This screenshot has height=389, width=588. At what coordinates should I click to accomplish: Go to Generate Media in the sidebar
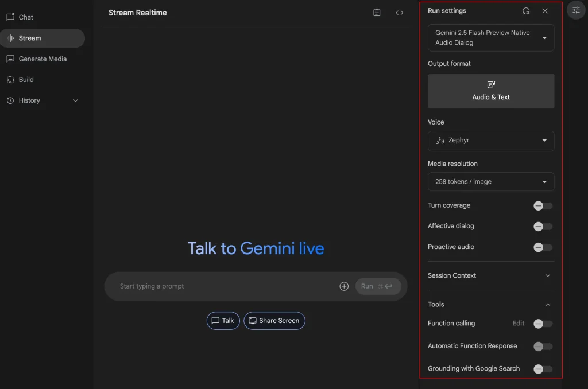[x=42, y=59]
